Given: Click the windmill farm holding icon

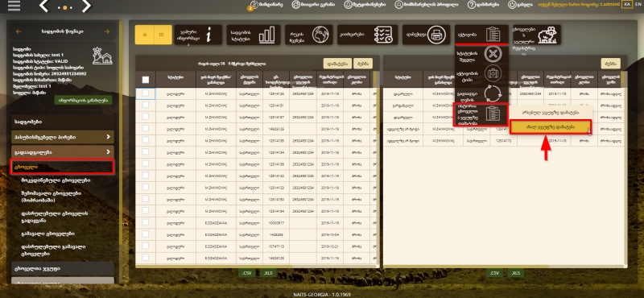Looking at the screenshot, I should 102,56.
